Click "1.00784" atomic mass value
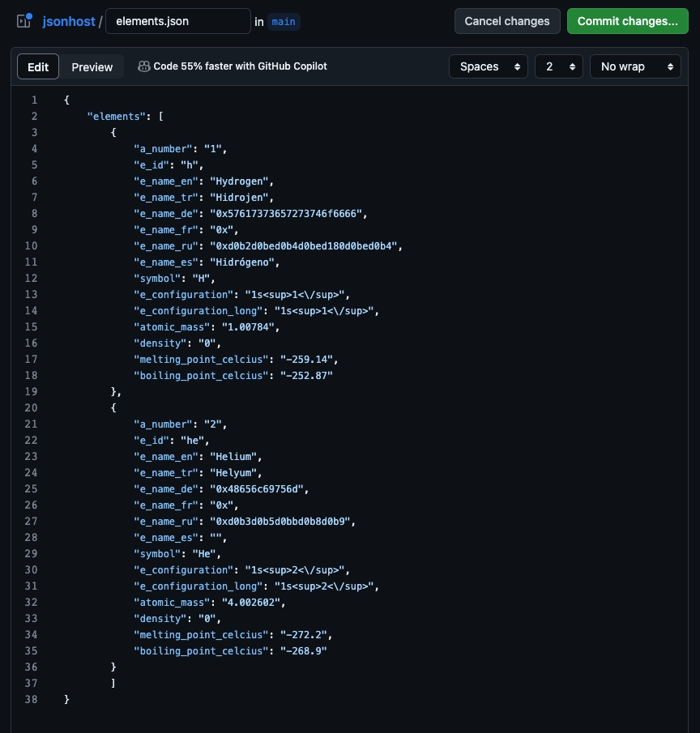The width and height of the screenshot is (700, 733). 248,327
